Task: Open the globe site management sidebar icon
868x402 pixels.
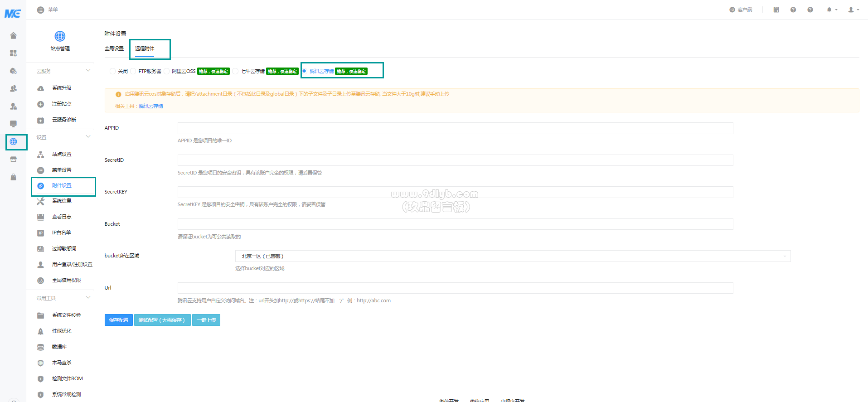Action: [x=14, y=141]
